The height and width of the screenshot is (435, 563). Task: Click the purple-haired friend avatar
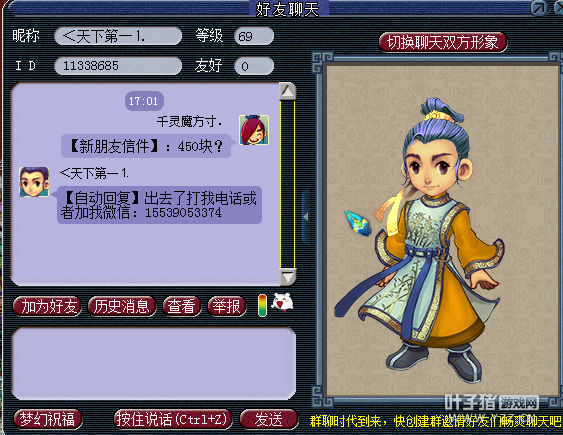tap(34, 182)
